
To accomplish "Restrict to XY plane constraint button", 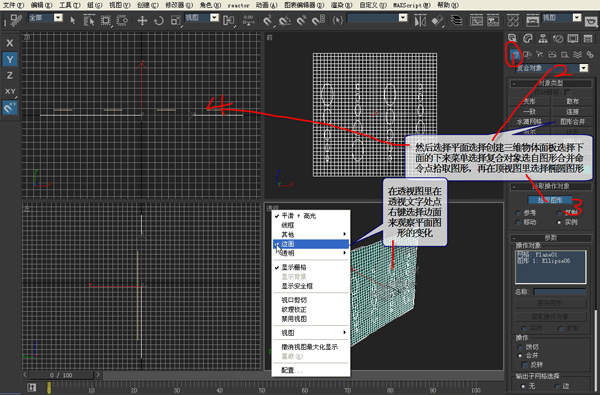I will [x=10, y=91].
